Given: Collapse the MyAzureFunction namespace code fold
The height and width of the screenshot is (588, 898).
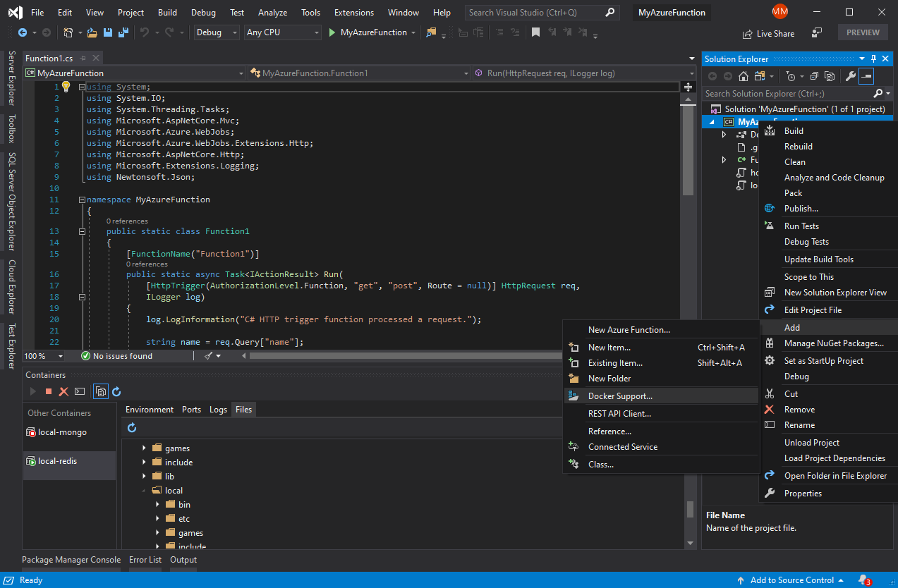Looking at the screenshot, I should click(82, 199).
